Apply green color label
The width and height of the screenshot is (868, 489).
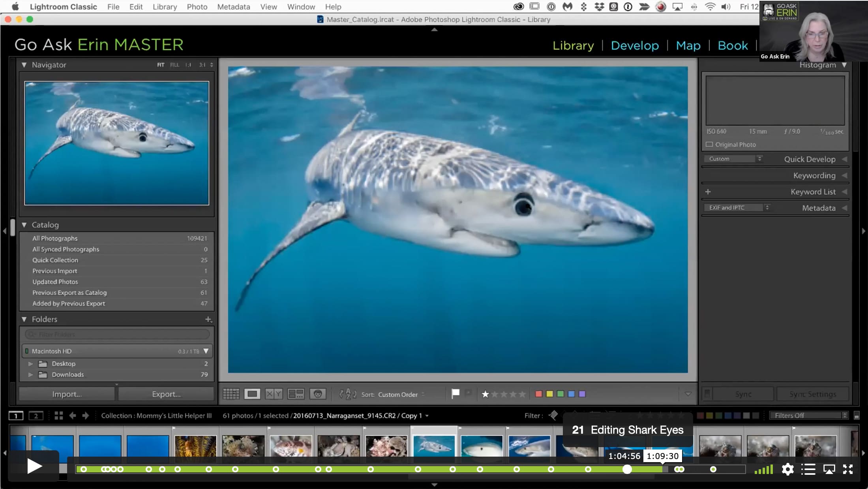pos(560,394)
